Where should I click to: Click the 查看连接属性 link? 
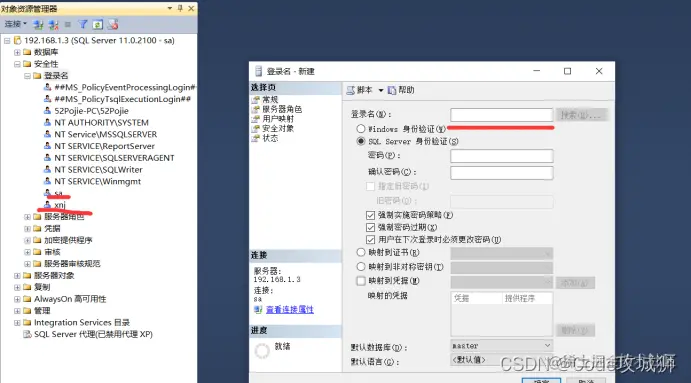tap(290, 310)
